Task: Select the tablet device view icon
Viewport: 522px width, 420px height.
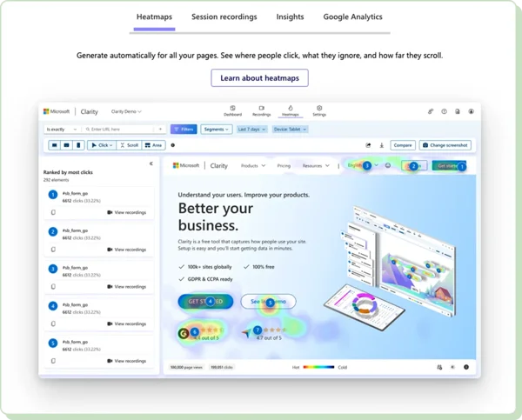Action: (x=67, y=145)
